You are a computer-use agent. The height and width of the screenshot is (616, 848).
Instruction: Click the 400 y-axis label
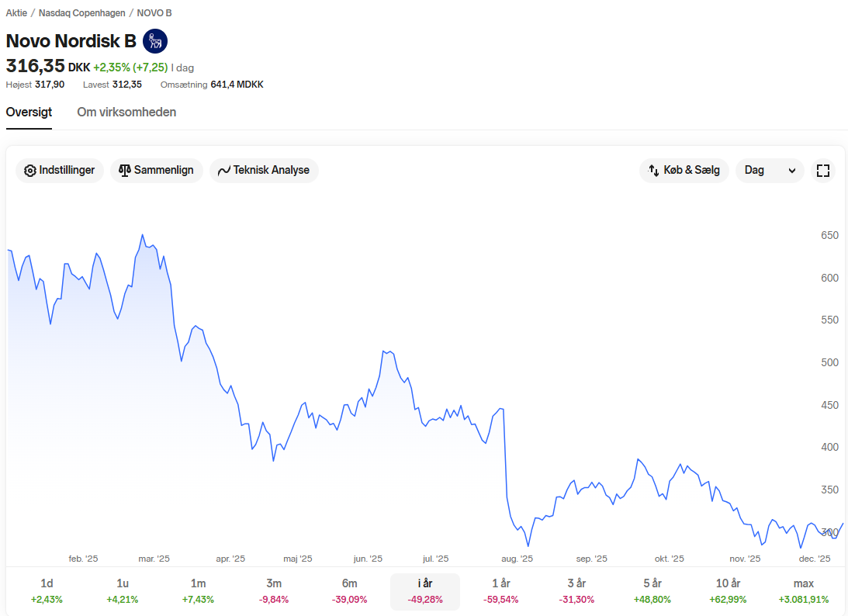pos(829,448)
